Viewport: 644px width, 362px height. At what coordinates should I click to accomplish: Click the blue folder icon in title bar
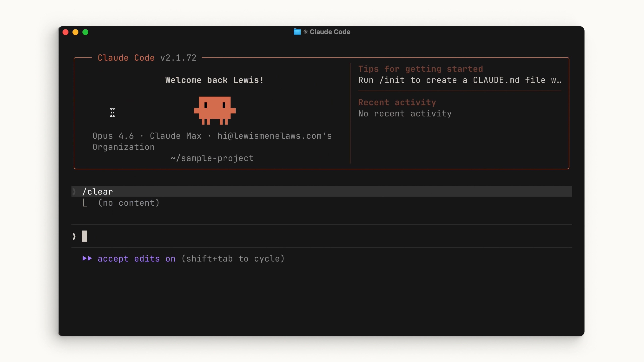pos(297,32)
